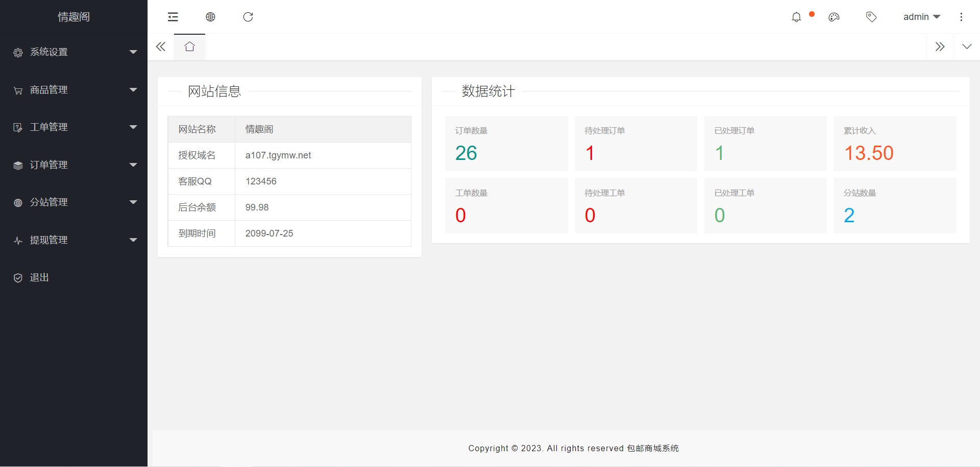This screenshot has height=467, width=980.
Task: Click the refresh icon in the top bar
Action: [x=248, y=17]
